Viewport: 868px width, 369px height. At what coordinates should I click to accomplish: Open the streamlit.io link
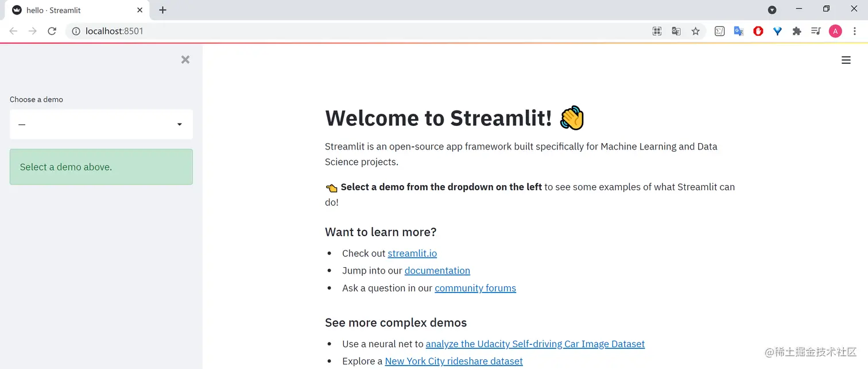[x=412, y=253]
